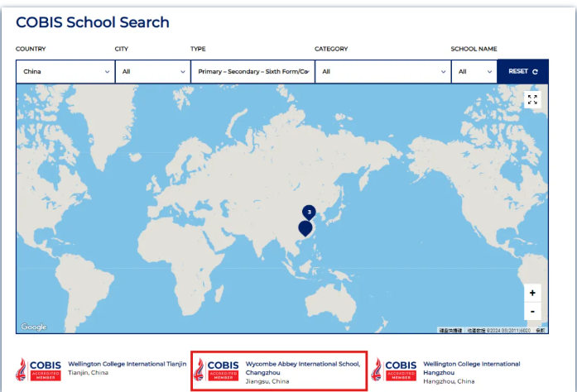This screenshot has width=577, height=392.
Task: Click the map cluster marker labeled 3
Action: click(x=309, y=212)
